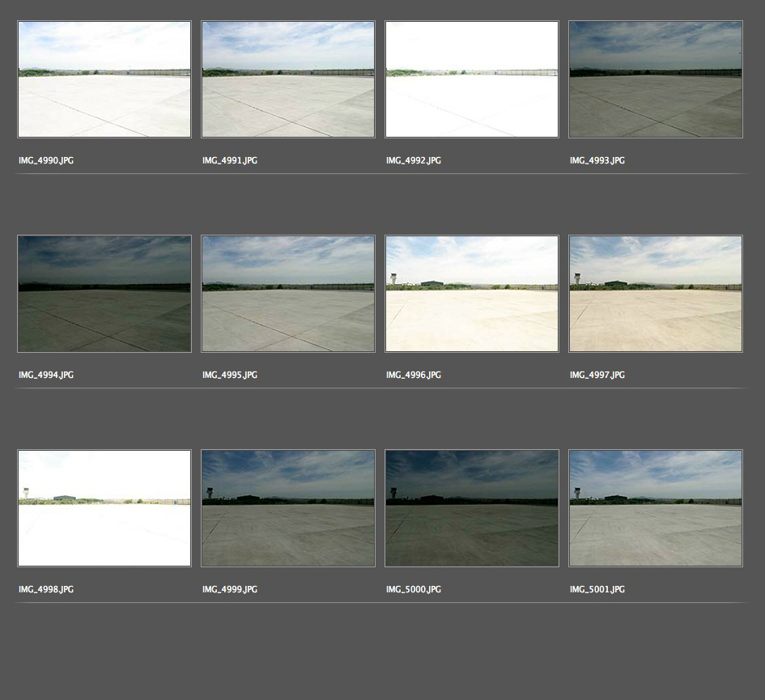
Task: Open the overexposed IMG_4992.JPG thumbnail
Action: click(x=472, y=79)
